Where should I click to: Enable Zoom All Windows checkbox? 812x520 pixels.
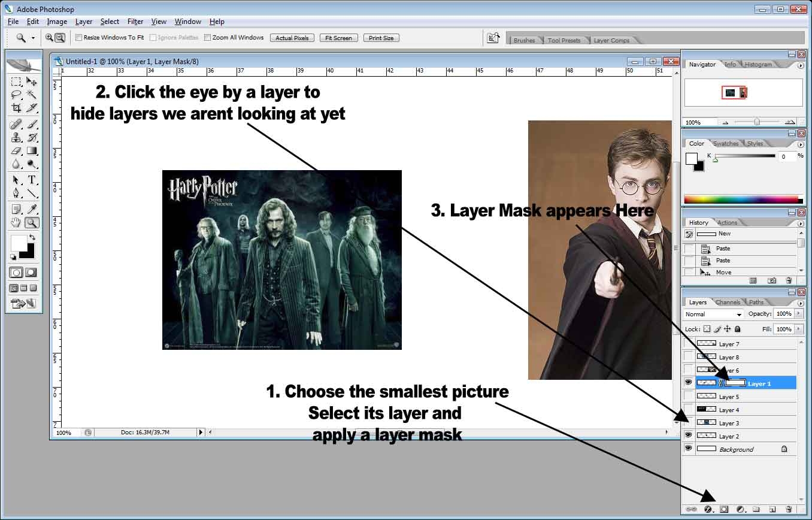tap(207, 38)
